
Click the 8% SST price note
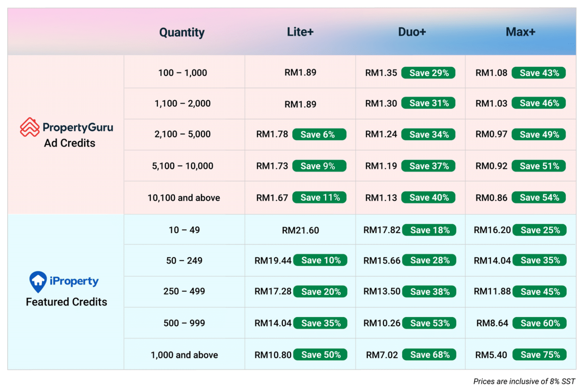pos(524,381)
